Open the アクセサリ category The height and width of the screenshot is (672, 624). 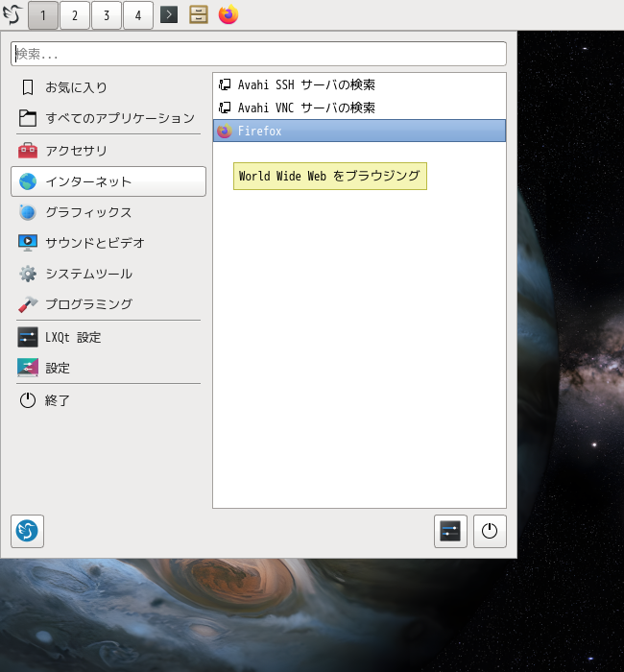[108, 151]
